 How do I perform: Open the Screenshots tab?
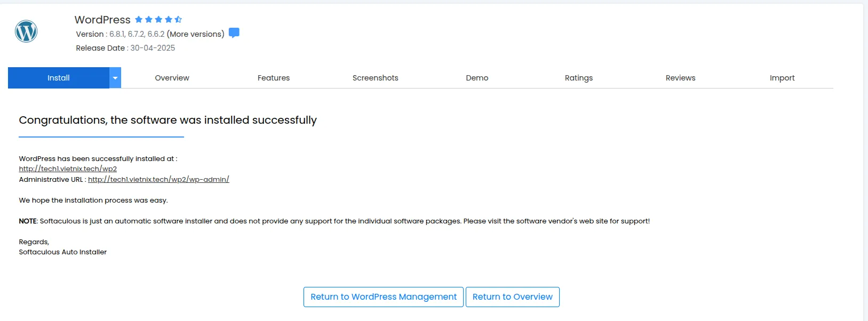[375, 78]
